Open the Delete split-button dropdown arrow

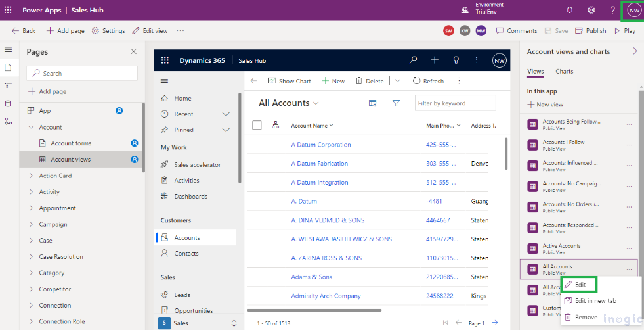397,81
